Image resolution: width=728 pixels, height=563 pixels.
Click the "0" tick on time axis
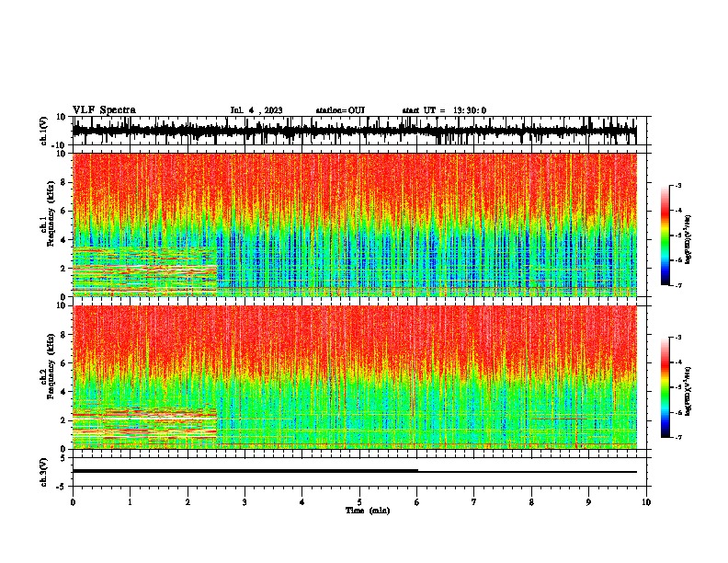(73, 502)
